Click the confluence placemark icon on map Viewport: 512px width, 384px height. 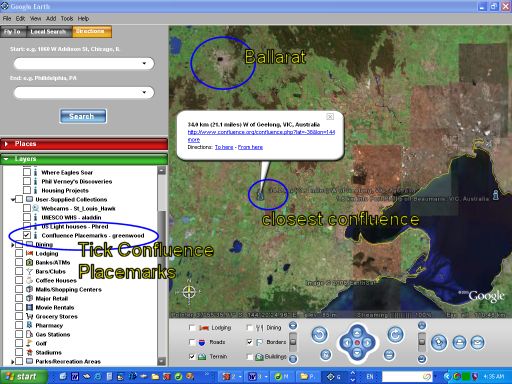(260, 195)
